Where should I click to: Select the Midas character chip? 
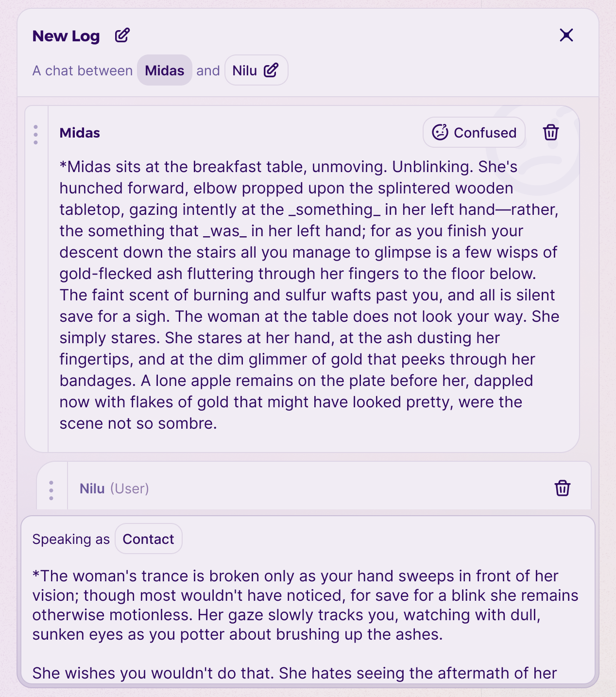coord(165,70)
